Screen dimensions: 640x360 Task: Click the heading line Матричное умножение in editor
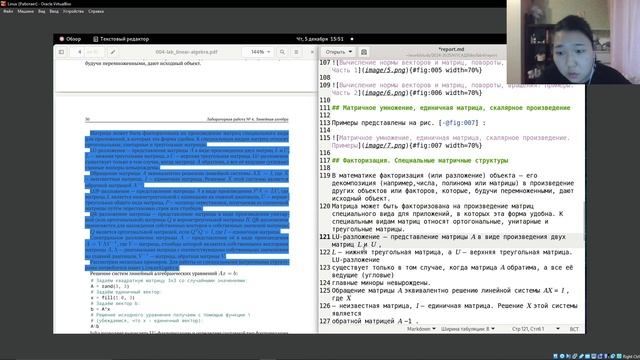point(451,108)
